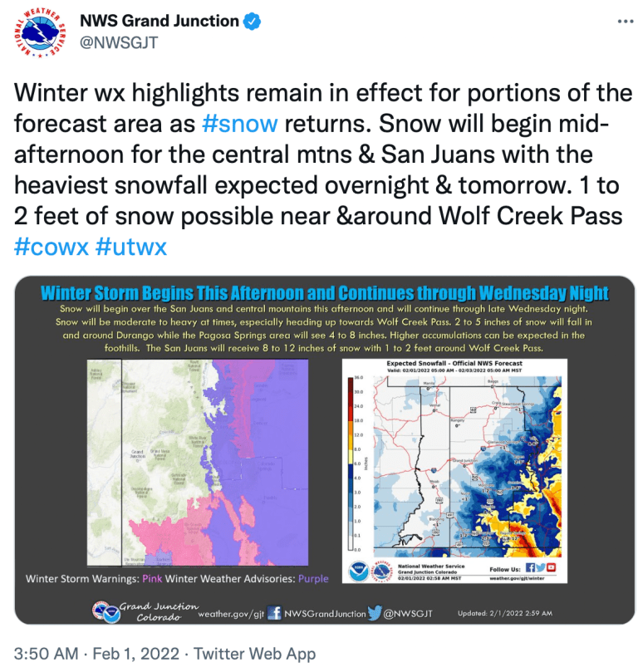Click the snowfall color scale legend
The image size is (638, 672).
pos(356,462)
